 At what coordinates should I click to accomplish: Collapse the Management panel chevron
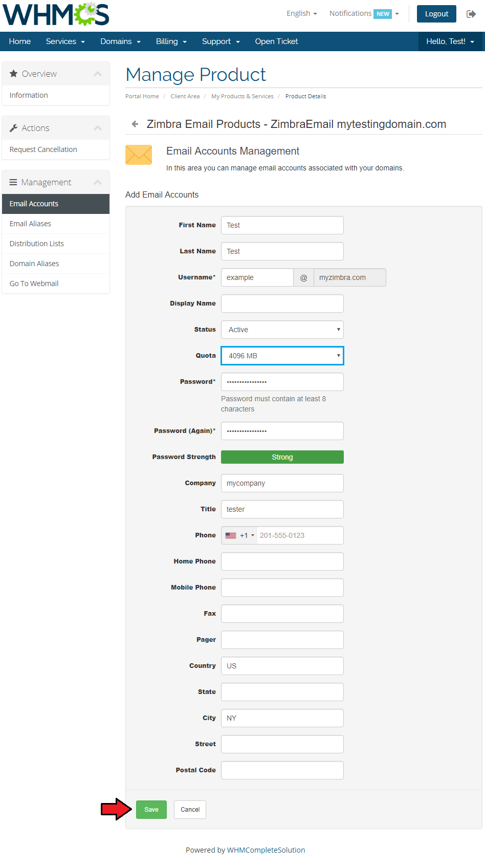pyautogui.click(x=98, y=182)
